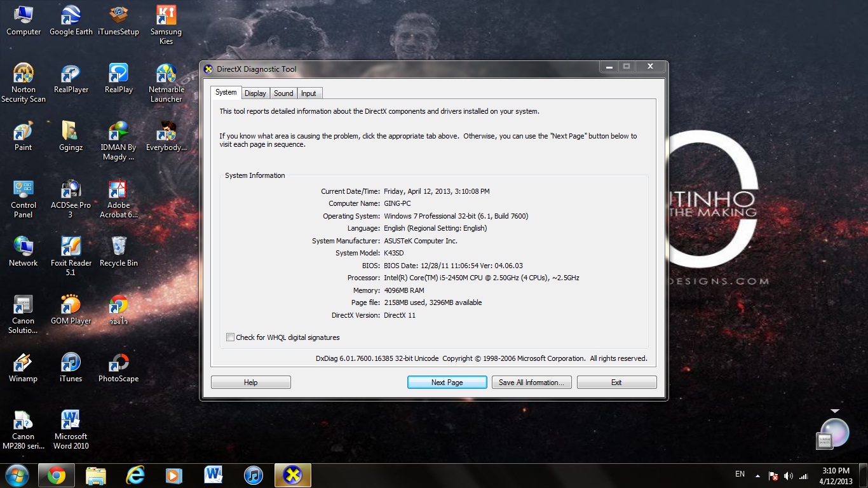
Task: Open the Action Center flag in the tray
Action: point(773,476)
